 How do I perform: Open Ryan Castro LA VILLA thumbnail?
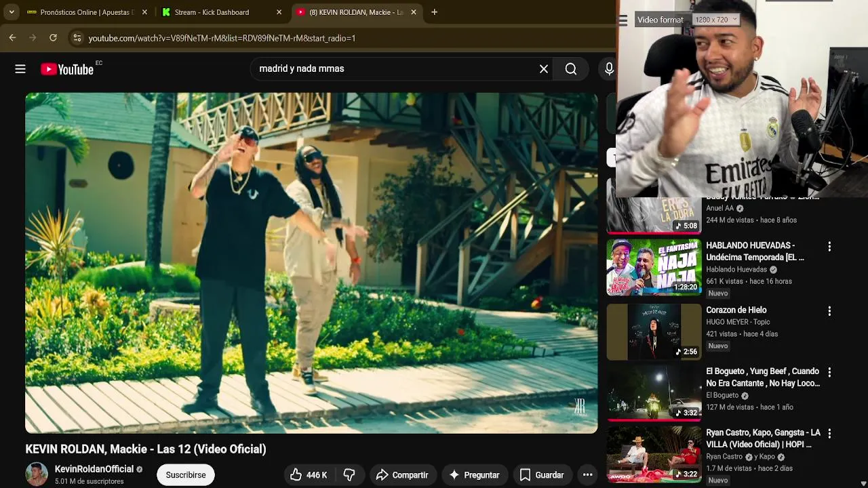(654, 454)
